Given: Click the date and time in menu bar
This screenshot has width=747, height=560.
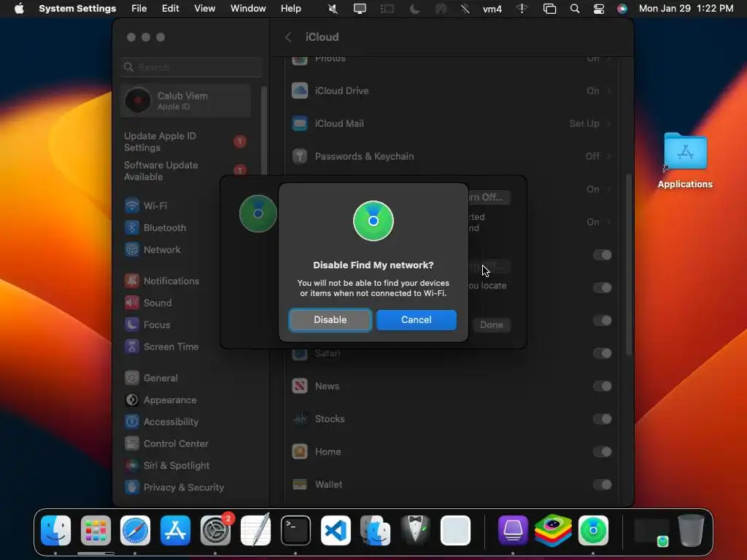Looking at the screenshot, I should pyautogui.click(x=686, y=9).
